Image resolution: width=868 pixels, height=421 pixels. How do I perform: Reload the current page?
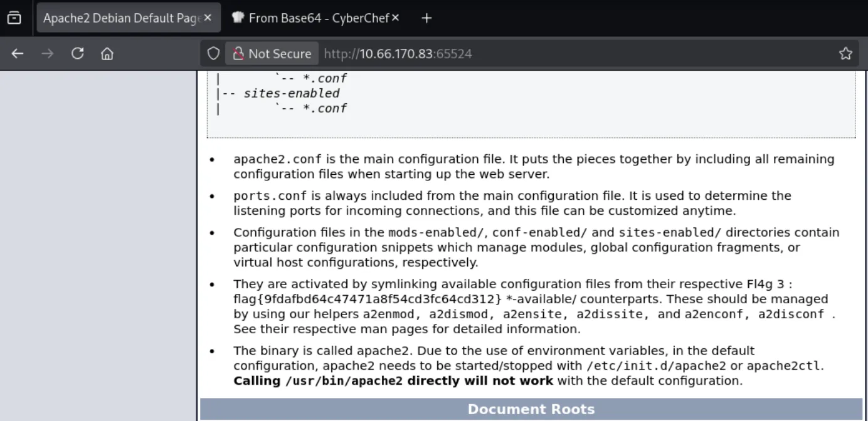[x=78, y=54]
